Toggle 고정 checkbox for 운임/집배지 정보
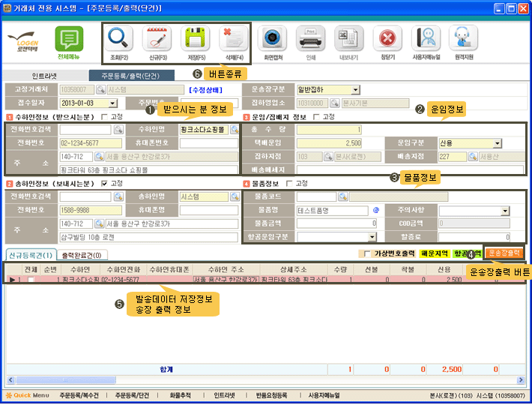The width and height of the screenshot is (532, 405). click(316, 117)
